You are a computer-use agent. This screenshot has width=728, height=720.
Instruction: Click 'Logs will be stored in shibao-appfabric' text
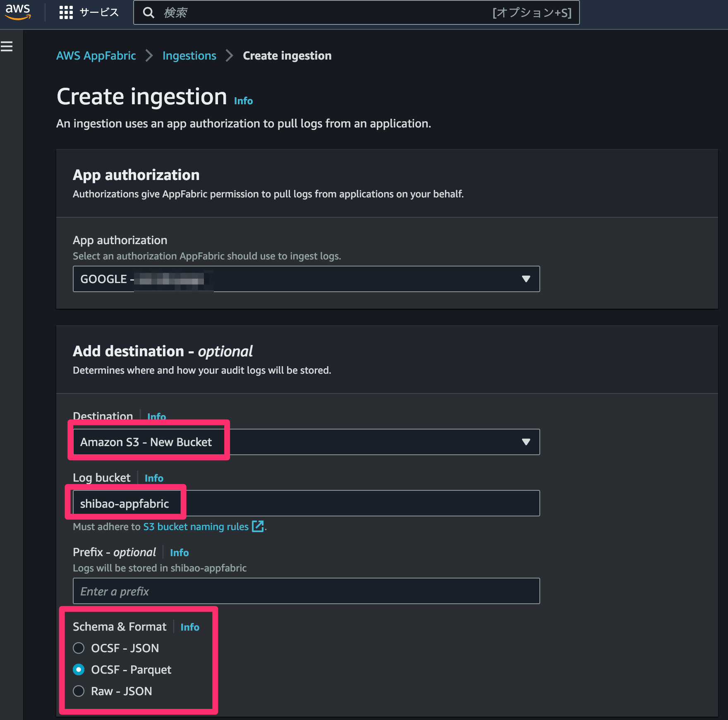pos(160,568)
